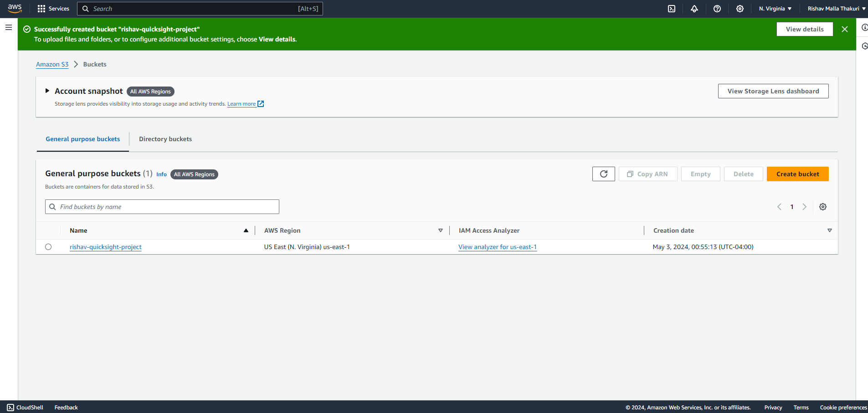The height and width of the screenshot is (413, 868).
Task: Dismiss the green success banner
Action: 845,29
